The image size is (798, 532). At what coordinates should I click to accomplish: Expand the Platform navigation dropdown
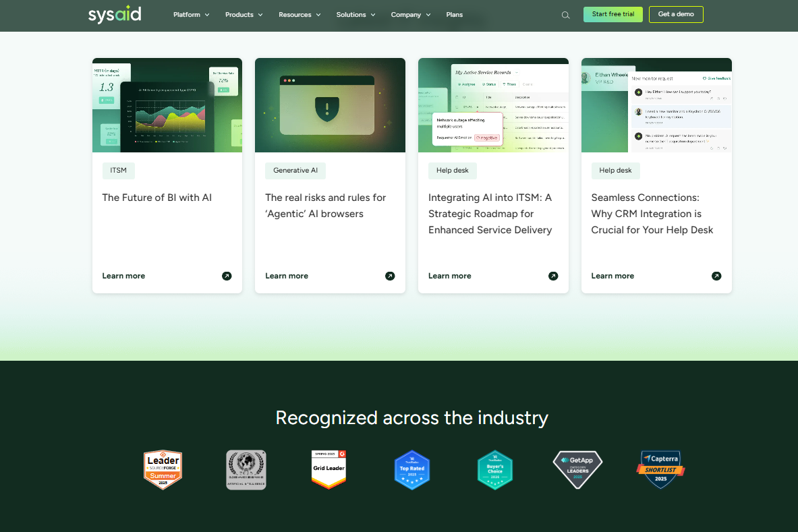click(191, 14)
